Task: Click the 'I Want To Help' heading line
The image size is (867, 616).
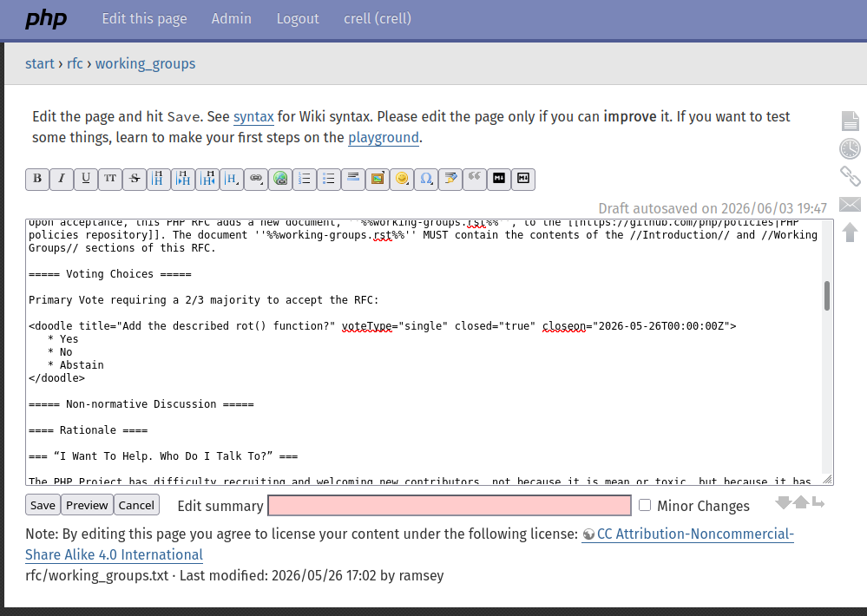Action: (x=163, y=456)
